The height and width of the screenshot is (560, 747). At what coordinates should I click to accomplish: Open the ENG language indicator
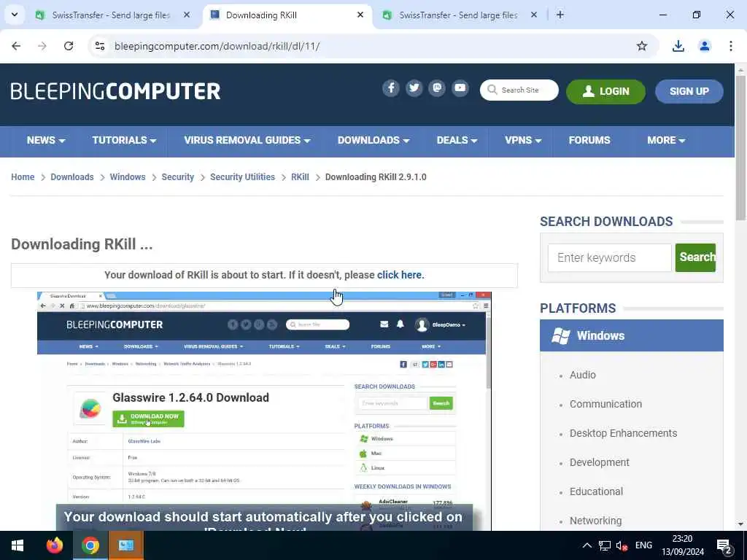pyautogui.click(x=643, y=545)
